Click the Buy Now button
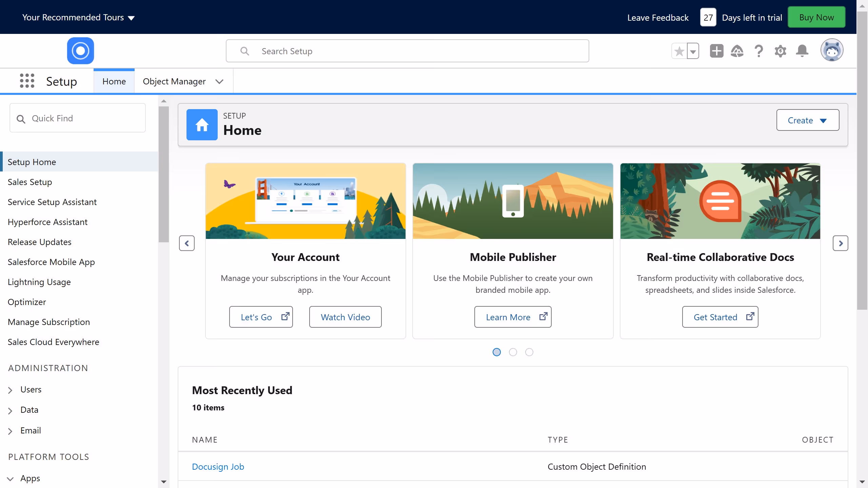Viewport: 868px width, 488px height. click(816, 17)
